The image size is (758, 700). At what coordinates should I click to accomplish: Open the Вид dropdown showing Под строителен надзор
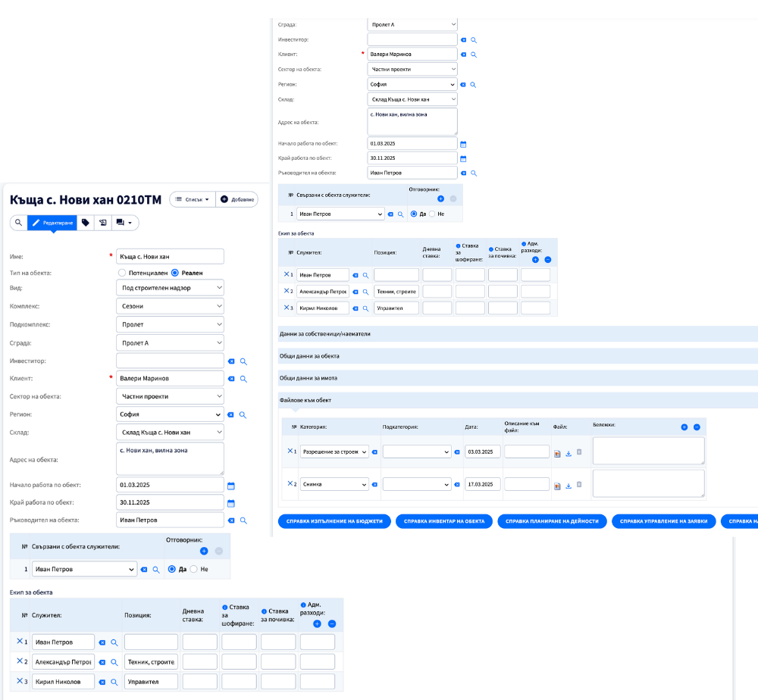[170, 288]
